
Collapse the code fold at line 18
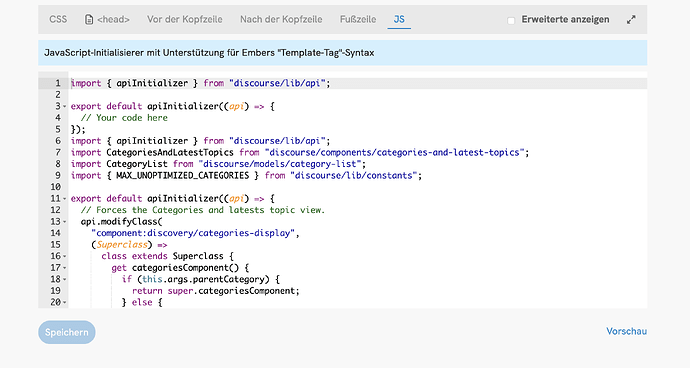coord(65,279)
